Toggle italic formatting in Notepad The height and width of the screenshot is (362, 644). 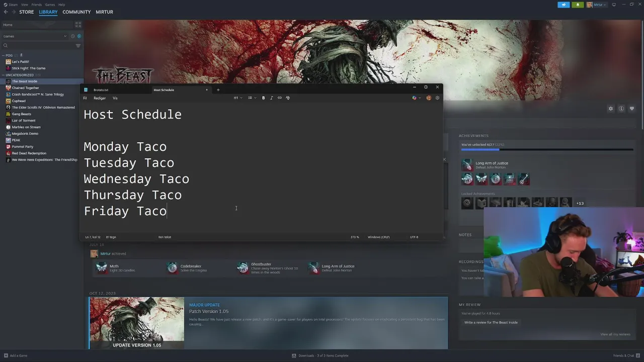(272, 98)
